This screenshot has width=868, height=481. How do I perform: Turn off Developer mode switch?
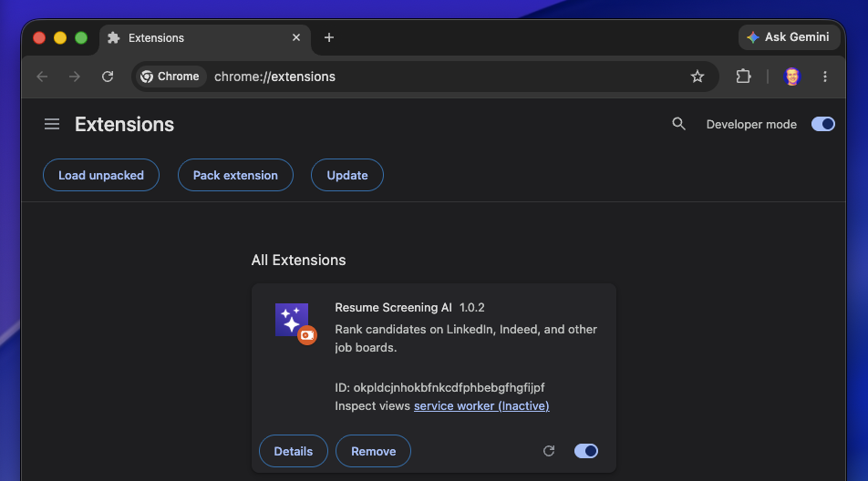[x=822, y=124]
